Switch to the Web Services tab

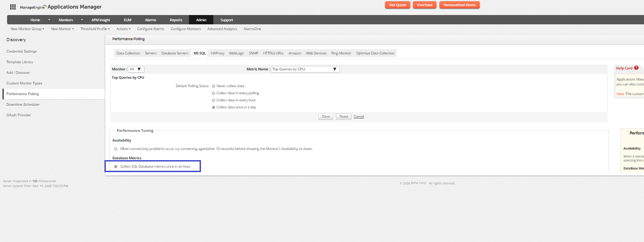316,53
